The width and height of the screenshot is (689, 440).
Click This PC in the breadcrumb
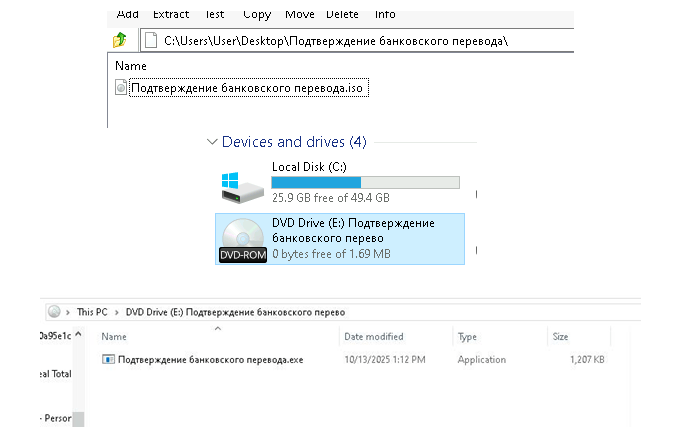click(92, 312)
